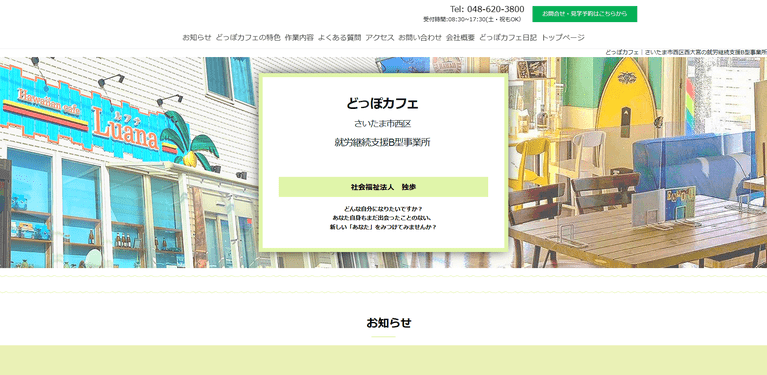Click the お知らせ section heading
The height and width of the screenshot is (375, 767).
point(389,323)
